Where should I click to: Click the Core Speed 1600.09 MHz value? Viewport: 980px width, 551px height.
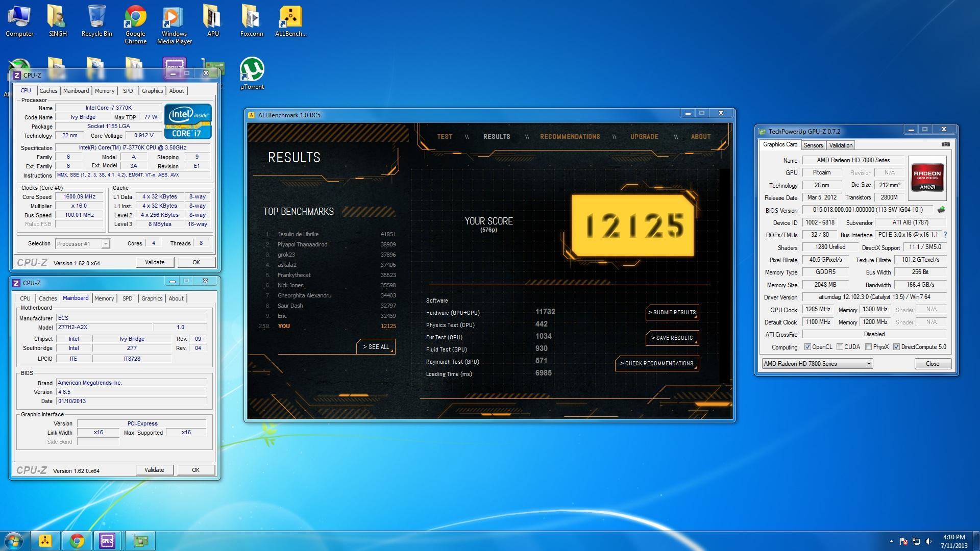tap(80, 196)
